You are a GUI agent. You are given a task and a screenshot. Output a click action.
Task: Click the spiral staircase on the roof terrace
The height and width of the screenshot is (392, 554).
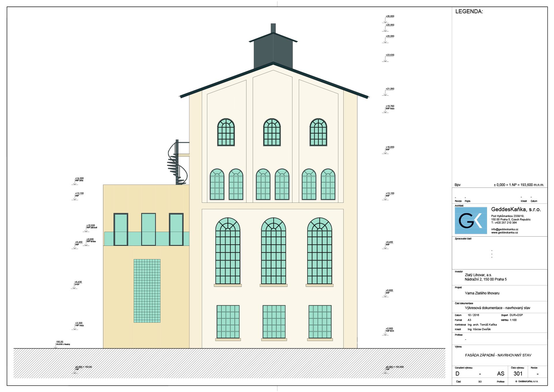177,164
